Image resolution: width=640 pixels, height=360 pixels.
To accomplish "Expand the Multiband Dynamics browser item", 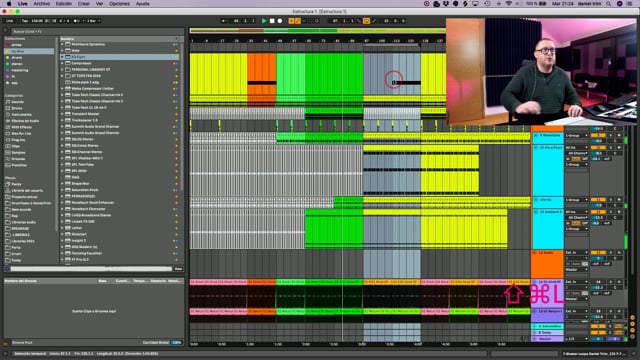I will [x=62, y=44].
